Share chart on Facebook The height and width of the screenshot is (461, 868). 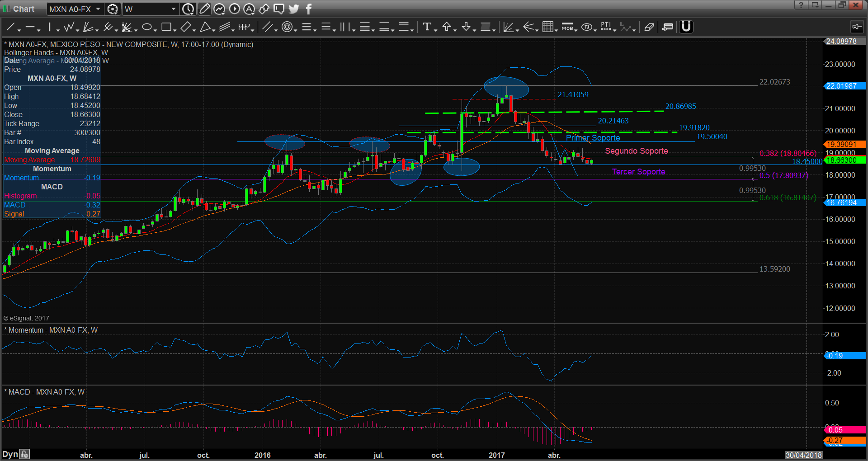click(x=309, y=9)
